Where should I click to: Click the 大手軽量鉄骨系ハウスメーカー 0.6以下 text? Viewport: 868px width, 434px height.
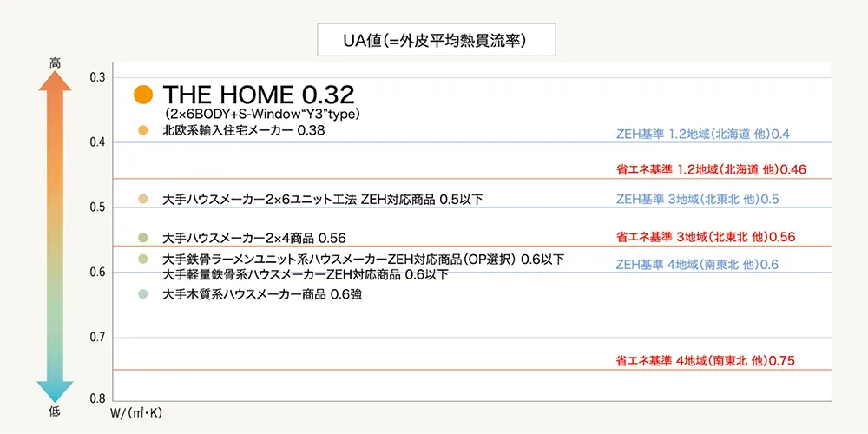[x=306, y=274]
